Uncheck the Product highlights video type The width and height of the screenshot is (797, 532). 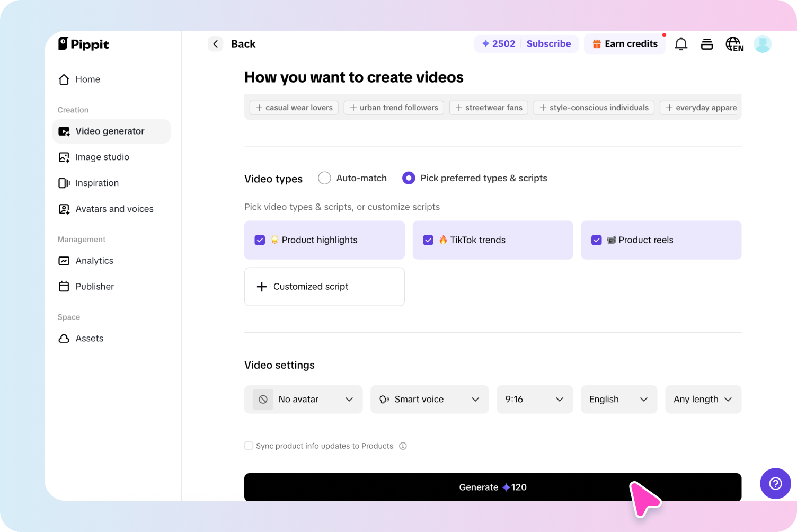(x=260, y=240)
